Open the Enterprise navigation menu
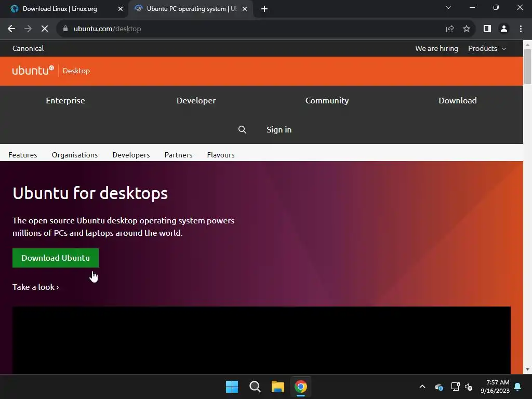The image size is (532, 399). point(65,100)
